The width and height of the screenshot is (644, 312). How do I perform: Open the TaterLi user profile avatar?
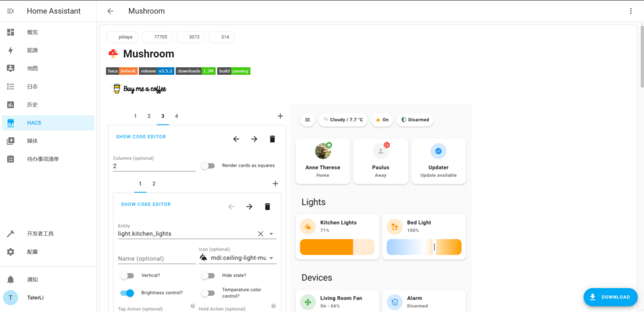coord(11,298)
